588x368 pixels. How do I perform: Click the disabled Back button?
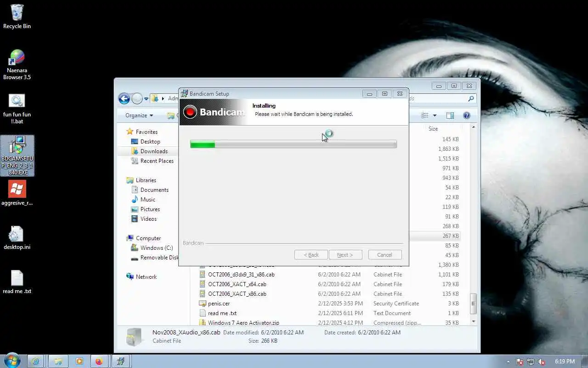pos(311,255)
